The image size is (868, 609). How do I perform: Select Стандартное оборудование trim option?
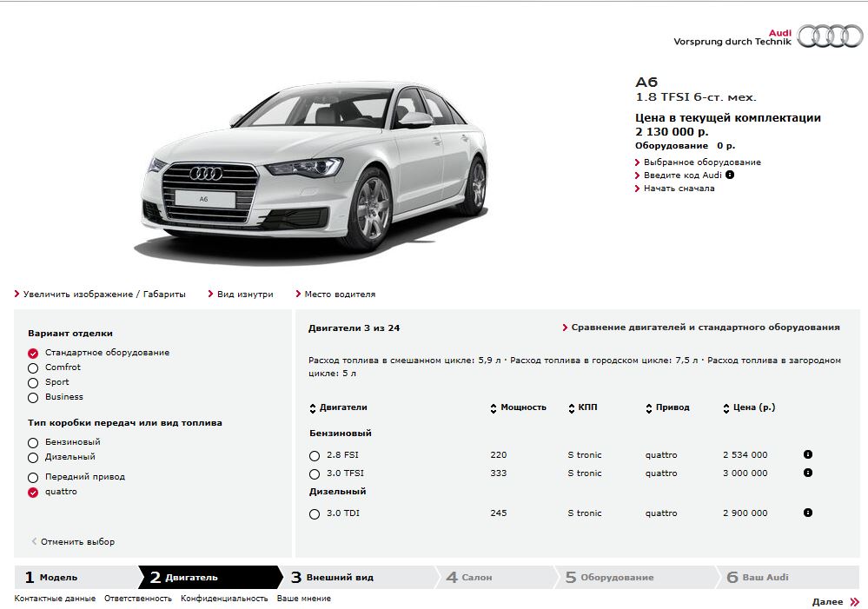33,354
